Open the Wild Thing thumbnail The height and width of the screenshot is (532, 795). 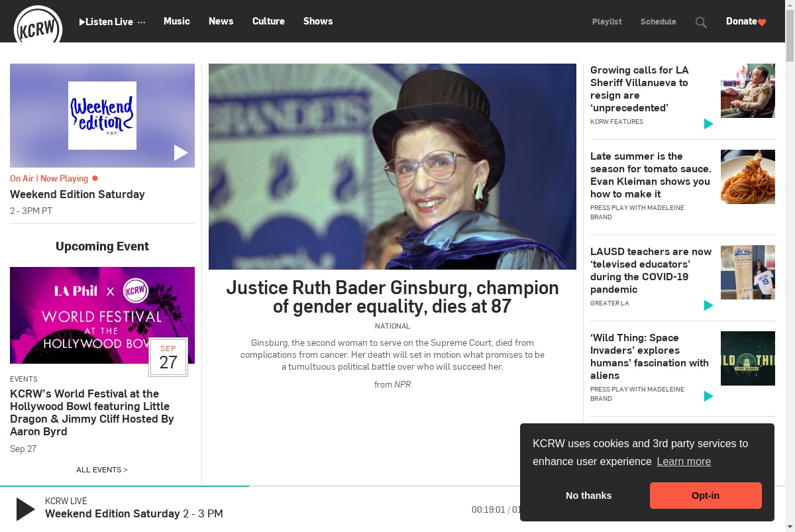tap(748, 358)
